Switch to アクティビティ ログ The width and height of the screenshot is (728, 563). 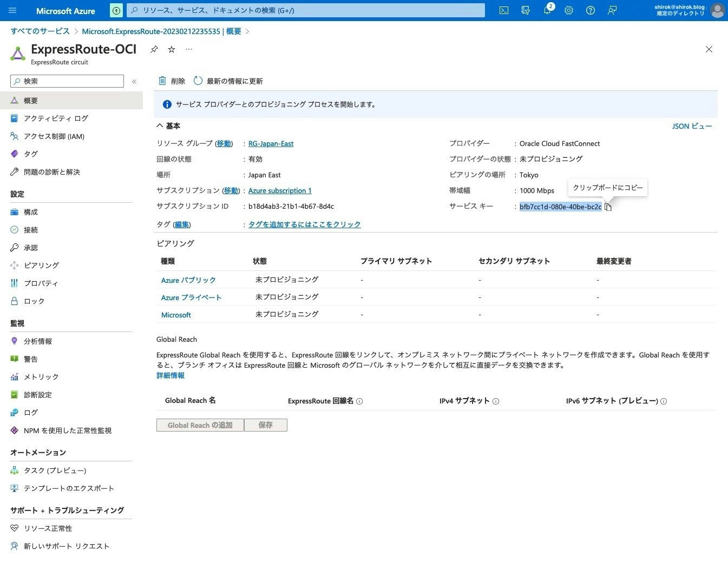coord(57,118)
